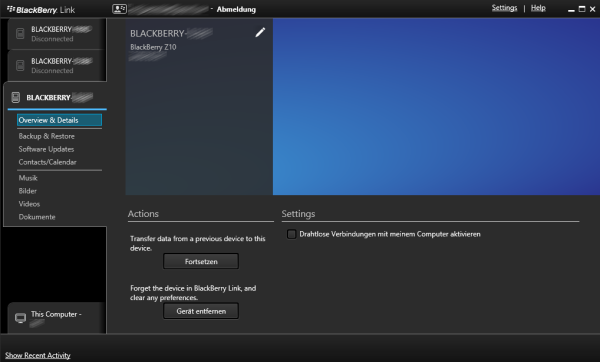Select Videos in the sidebar

coord(29,204)
